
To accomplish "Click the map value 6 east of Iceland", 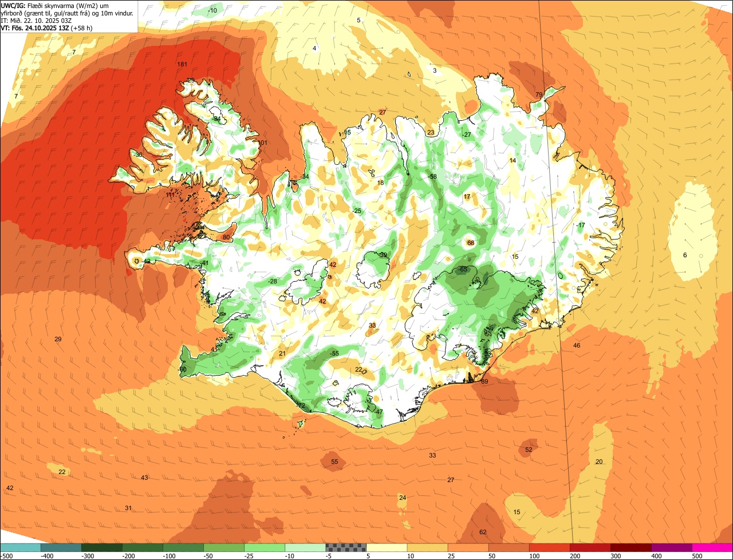I will (x=685, y=255).
